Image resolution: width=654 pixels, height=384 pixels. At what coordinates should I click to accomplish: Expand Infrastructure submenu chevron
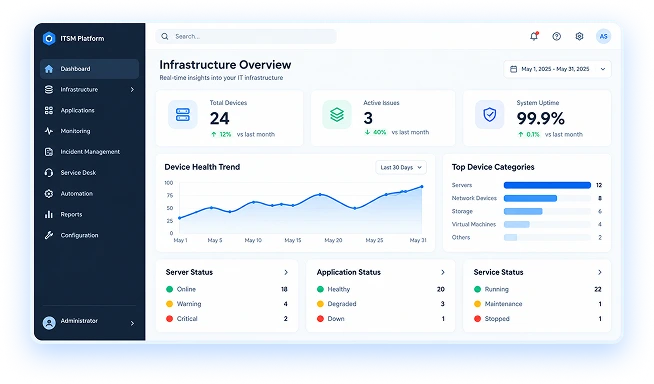click(x=132, y=89)
